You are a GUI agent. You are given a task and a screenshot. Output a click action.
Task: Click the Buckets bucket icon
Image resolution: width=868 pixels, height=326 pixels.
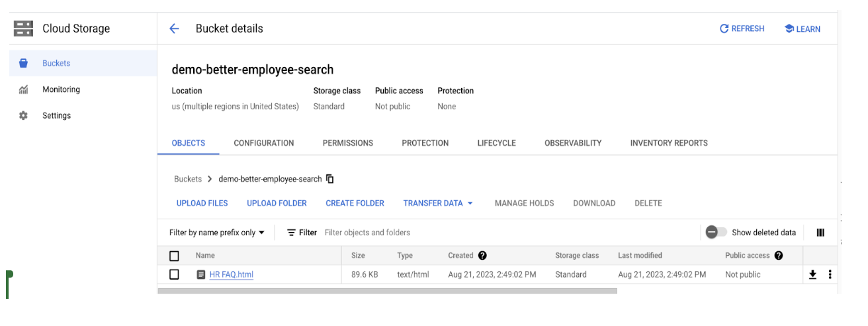pos(23,63)
